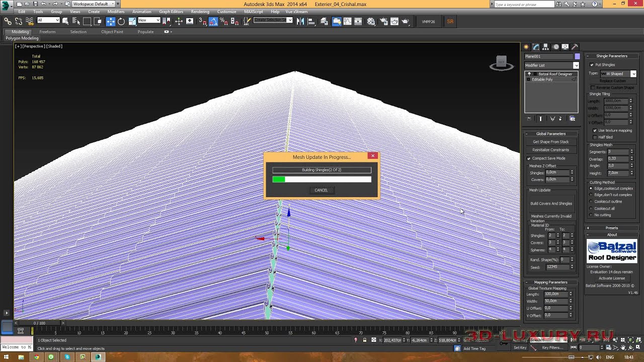Toggle the Percent Snap icon
The image size is (644, 362).
pos(224,22)
